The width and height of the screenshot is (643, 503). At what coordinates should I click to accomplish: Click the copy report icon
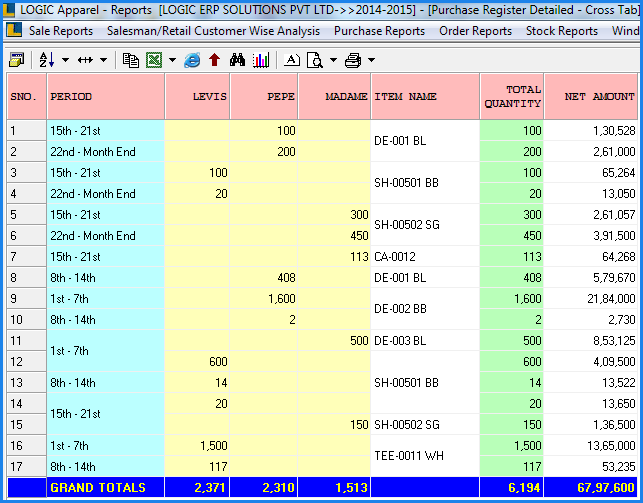coord(131,60)
